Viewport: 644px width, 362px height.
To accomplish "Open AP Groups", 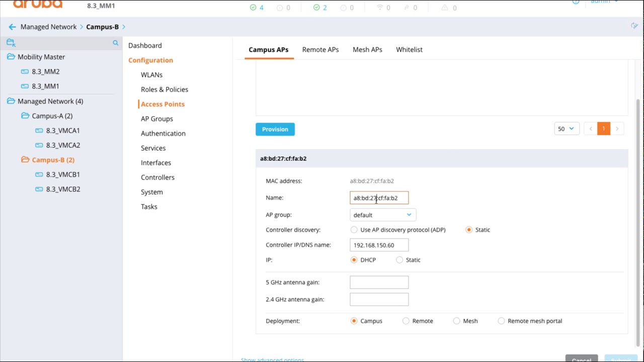I will point(157,119).
